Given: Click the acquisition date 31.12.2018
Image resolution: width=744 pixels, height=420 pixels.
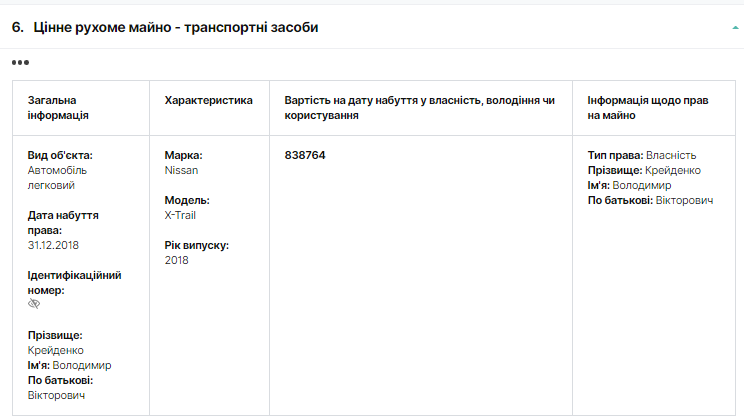Looking at the screenshot, I should click(x=55, y=245).
